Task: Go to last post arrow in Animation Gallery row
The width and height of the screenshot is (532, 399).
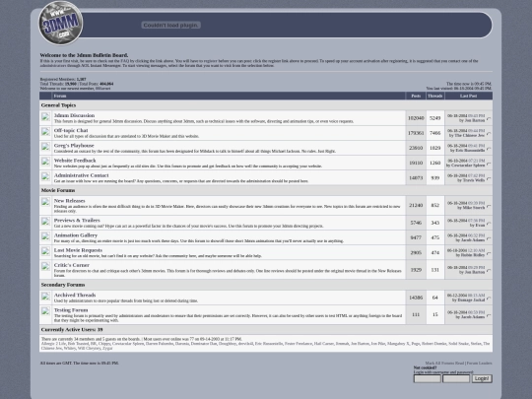Action: 489,238
